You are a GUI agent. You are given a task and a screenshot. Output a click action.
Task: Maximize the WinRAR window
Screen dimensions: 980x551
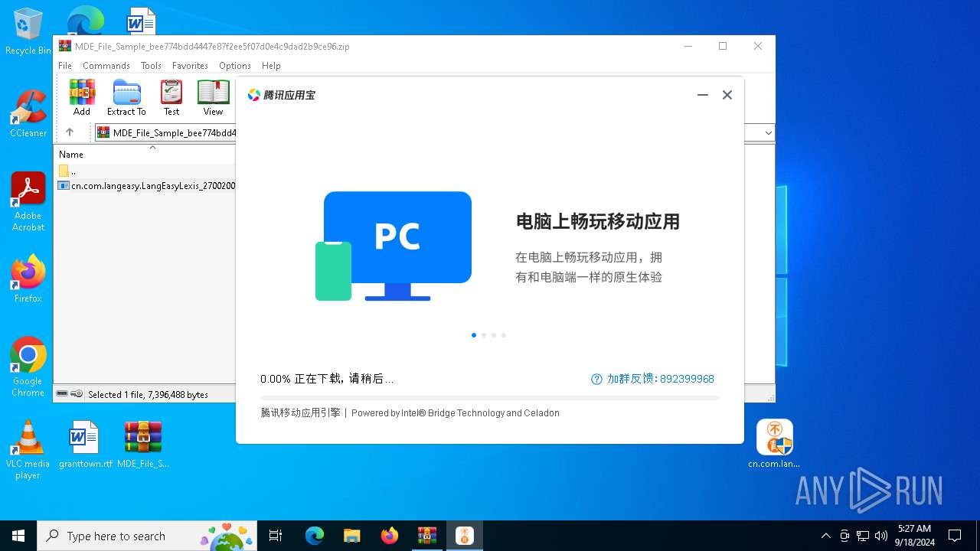723,46
